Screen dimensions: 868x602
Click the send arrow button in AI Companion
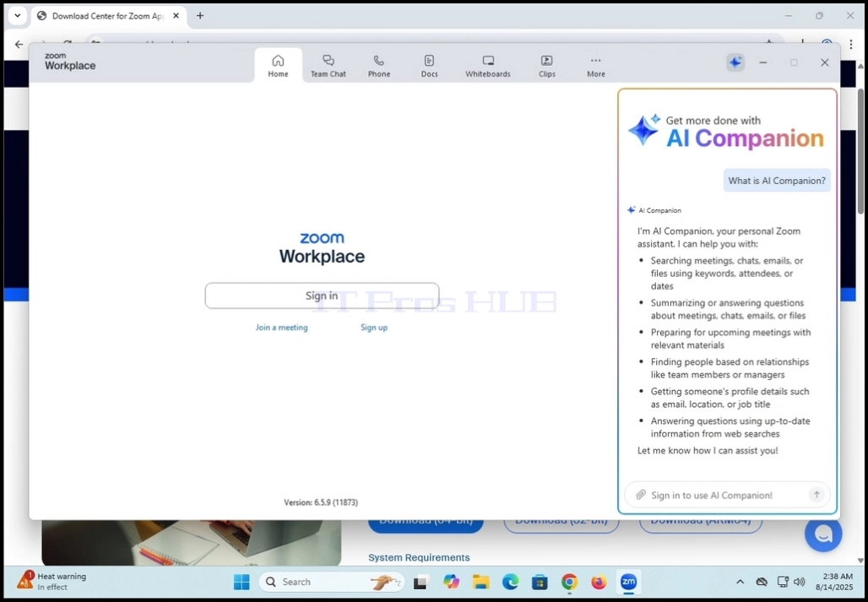(x=816, y=495)
